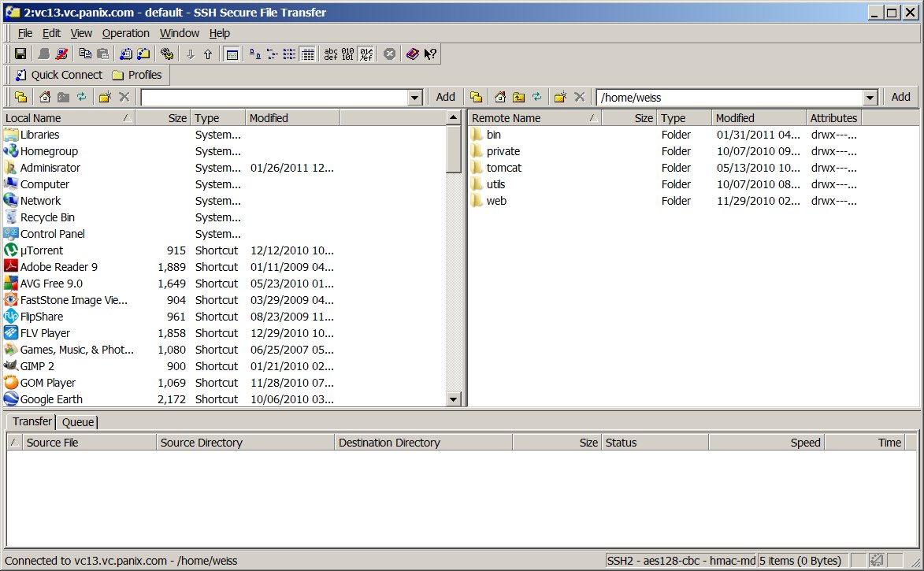924x571 pixels.
Task: Open the Help book icon
Action: [413, 54]
